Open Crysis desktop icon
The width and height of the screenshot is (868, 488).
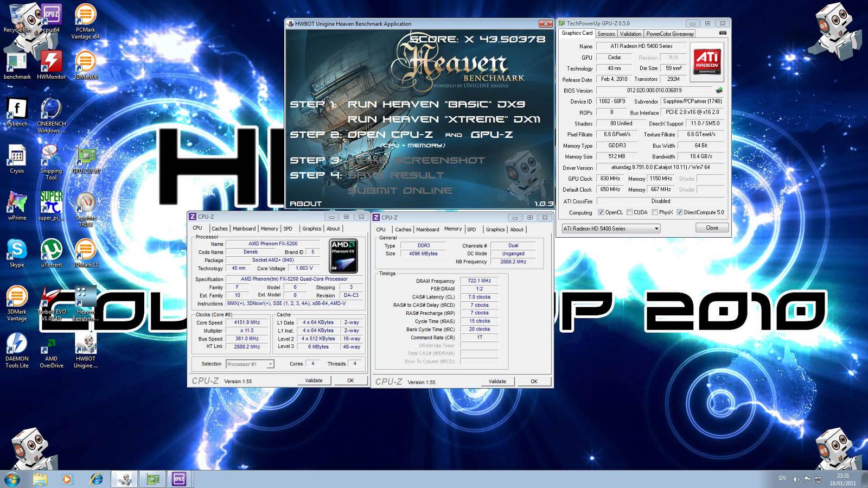17,160
